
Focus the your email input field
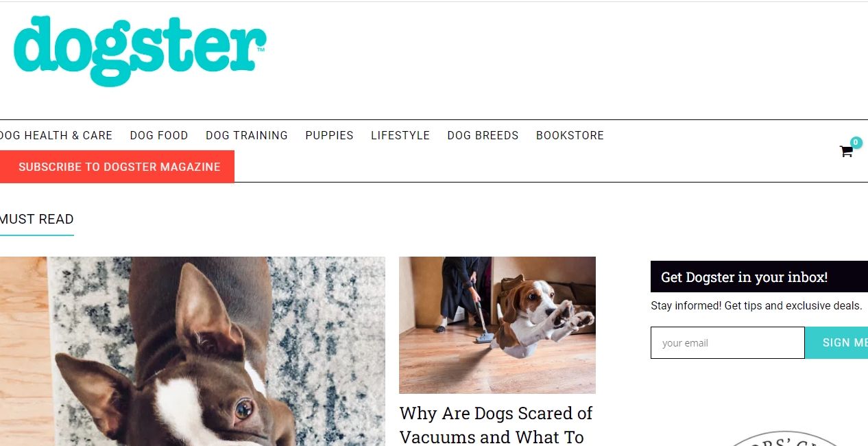(x=727, y=342)
